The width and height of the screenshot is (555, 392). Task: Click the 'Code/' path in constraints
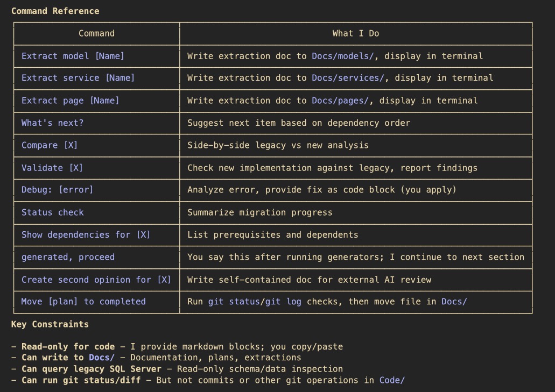[x=392, y=380]
